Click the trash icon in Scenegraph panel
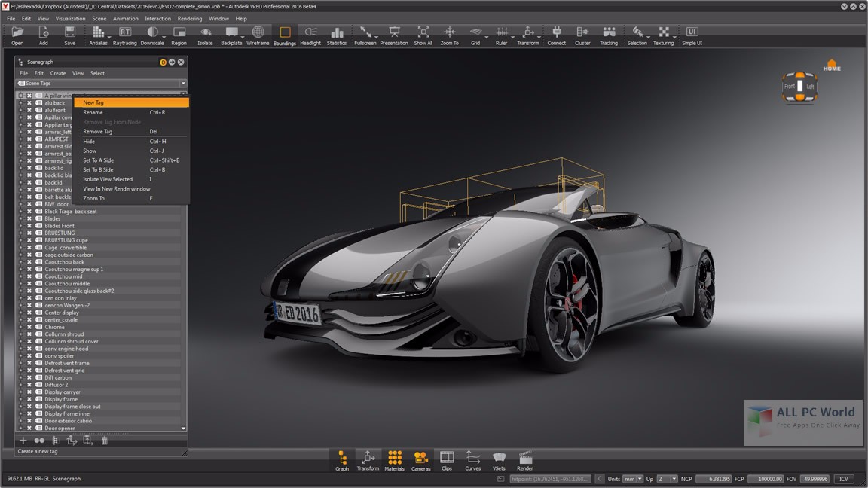The height and width of the screenshot is (488, 868). 105,441
